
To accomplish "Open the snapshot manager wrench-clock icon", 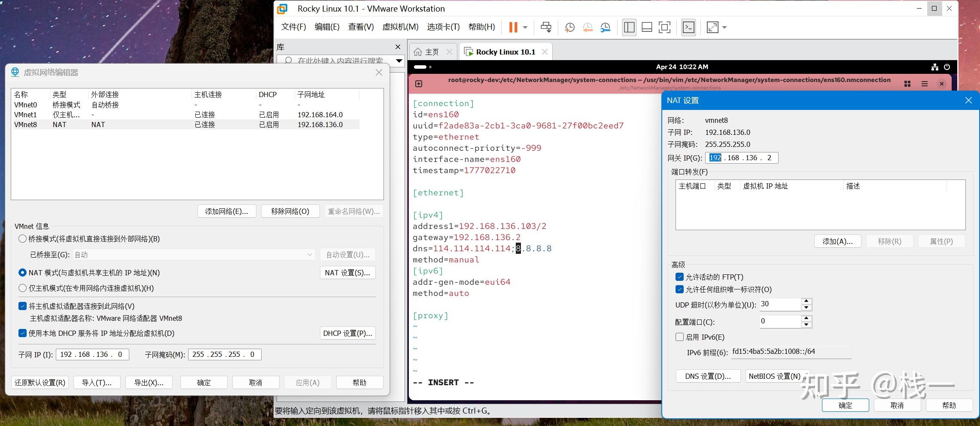I will 605,27.
